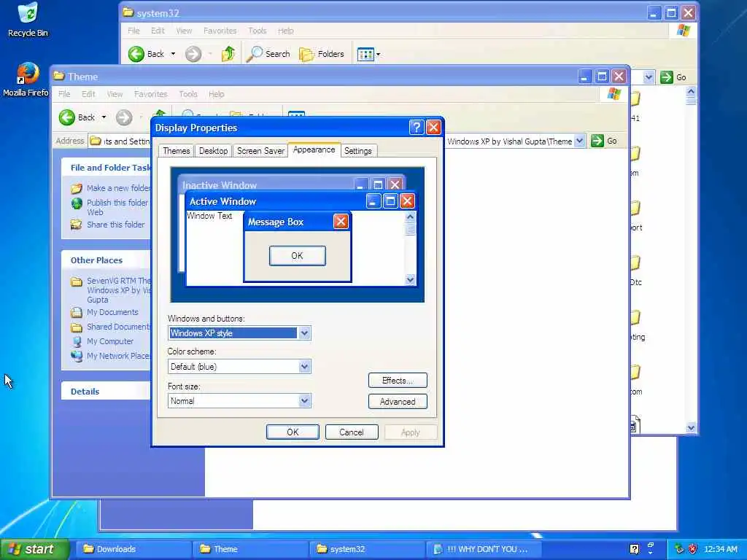Click the Go arrow in Theme address bar

pos(597,141)
